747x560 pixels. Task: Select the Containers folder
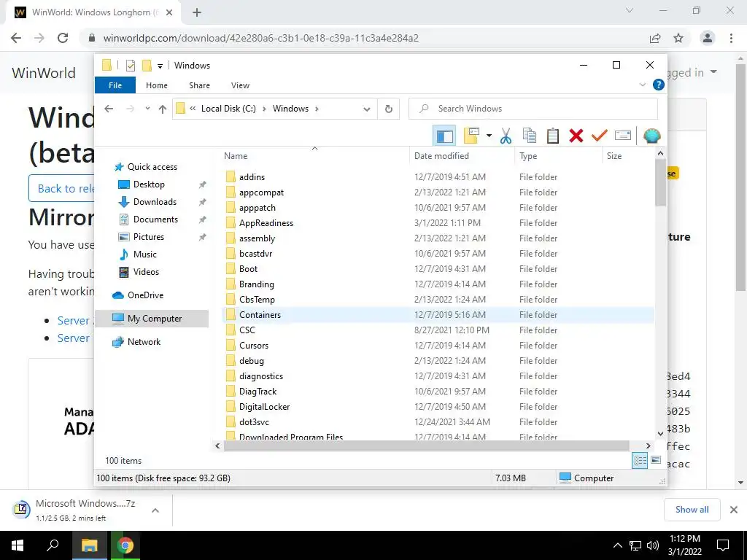click(x=438, y=315)
